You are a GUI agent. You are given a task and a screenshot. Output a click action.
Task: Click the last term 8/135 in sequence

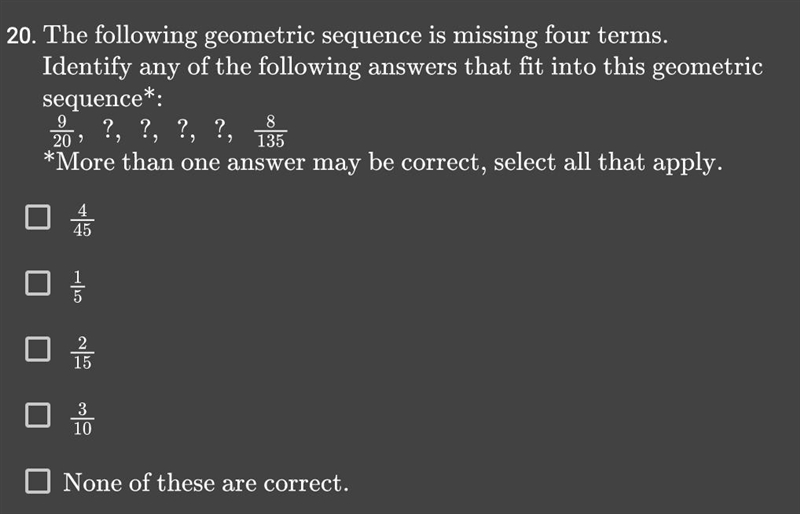pos(270,131)
